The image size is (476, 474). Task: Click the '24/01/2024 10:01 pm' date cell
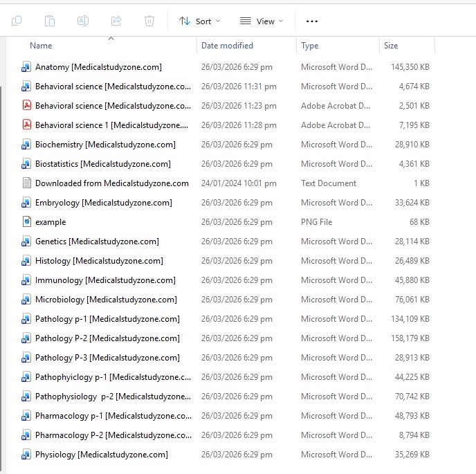point(239,183)
